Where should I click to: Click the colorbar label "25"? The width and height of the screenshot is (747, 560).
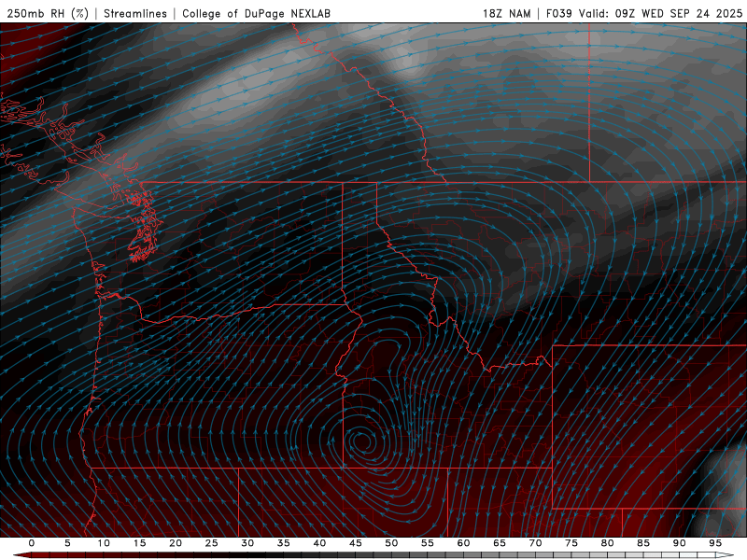coord(211,543)
